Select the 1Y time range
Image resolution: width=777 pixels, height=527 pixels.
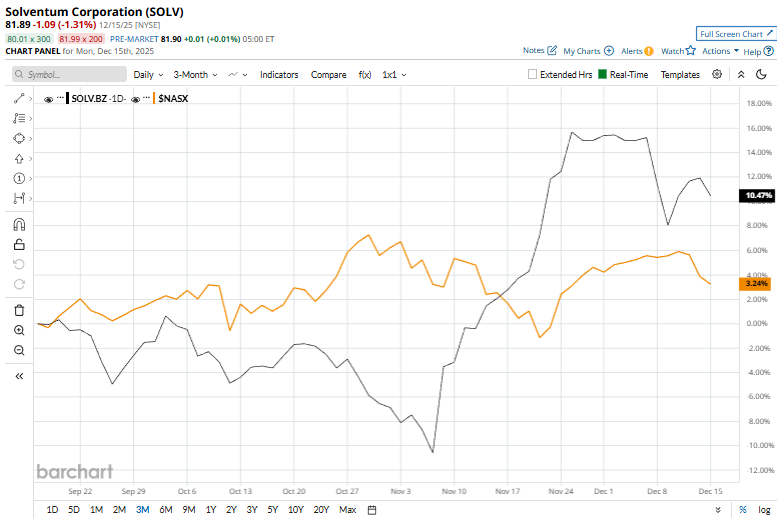click(x=211, y=510)
